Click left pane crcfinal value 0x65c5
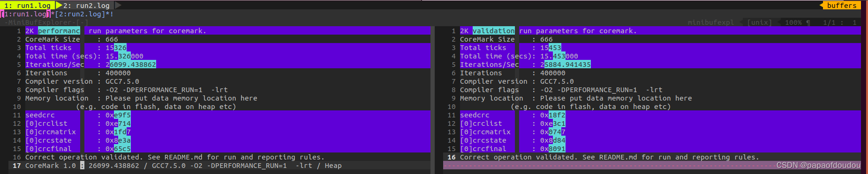This screenshot has height=174, width=868. pyautogui.click(x=118, y=149)
